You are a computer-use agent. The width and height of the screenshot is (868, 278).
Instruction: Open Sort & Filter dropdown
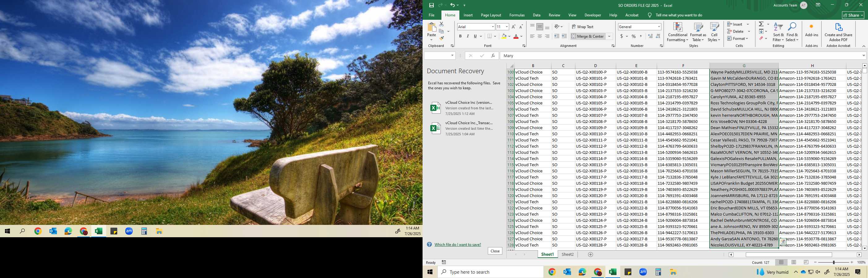[x=778, y=32]
